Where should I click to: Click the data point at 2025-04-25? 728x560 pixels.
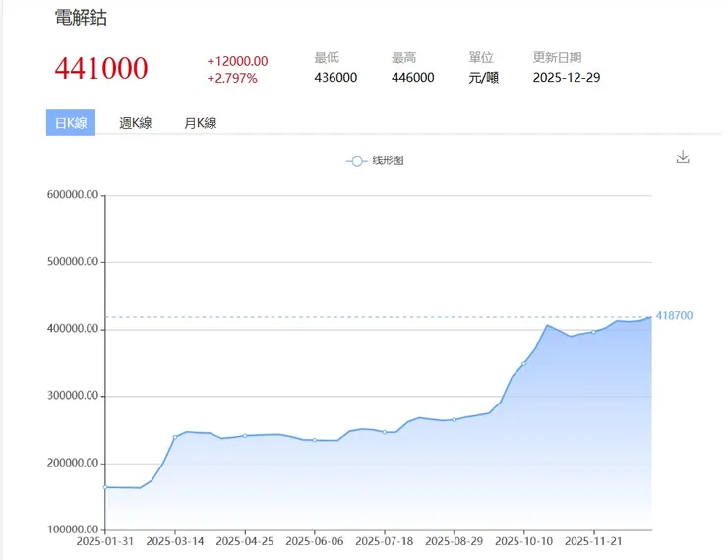click(x=245, y=436)
